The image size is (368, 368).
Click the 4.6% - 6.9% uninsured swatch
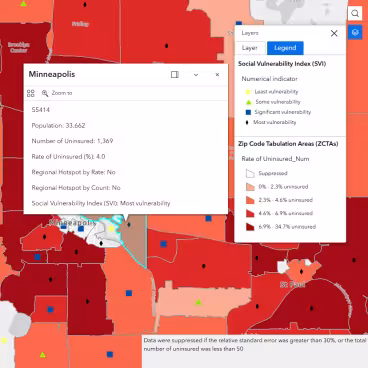pos(250,213)
